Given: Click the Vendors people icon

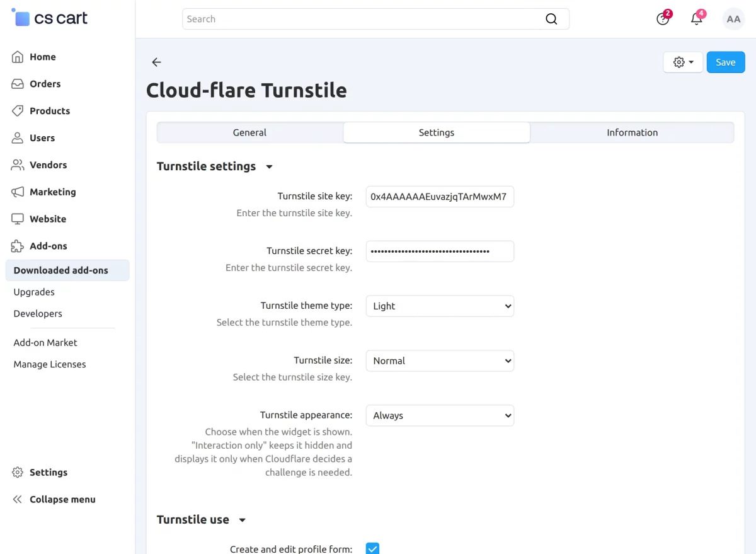Looking at the screenshot, I should pyautogui.click(x=18, y=165).
